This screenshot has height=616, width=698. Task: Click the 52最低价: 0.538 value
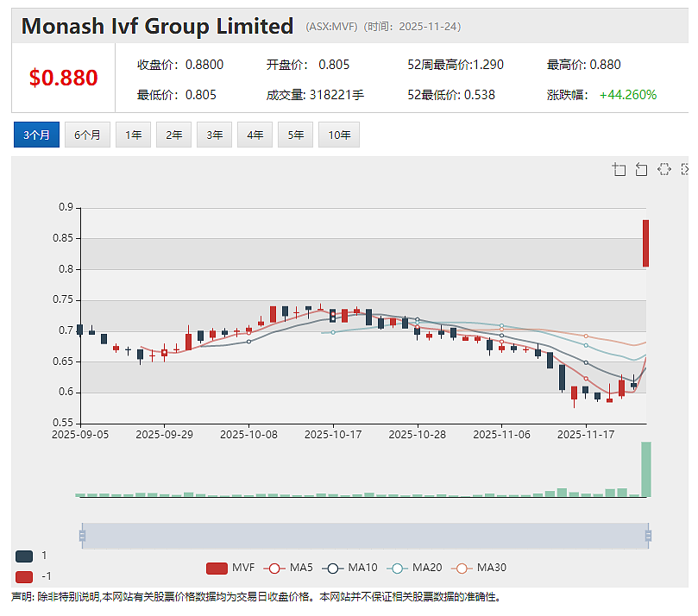[451, 95]
